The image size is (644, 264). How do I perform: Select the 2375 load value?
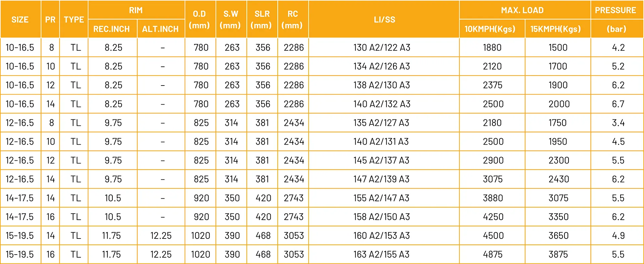click(x=493, y=85)
